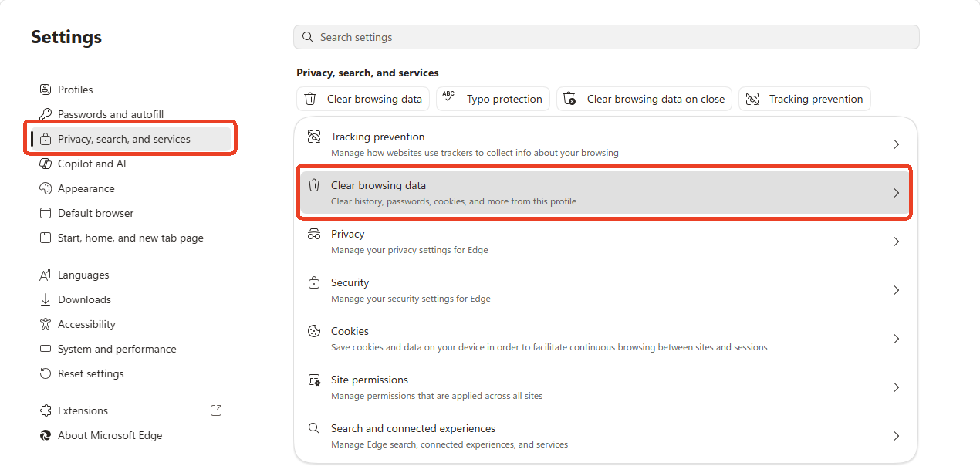Screen dimensions: 980x473
Task: Click the icon on Clear browsing data on close chip
Action: [569, 99]
